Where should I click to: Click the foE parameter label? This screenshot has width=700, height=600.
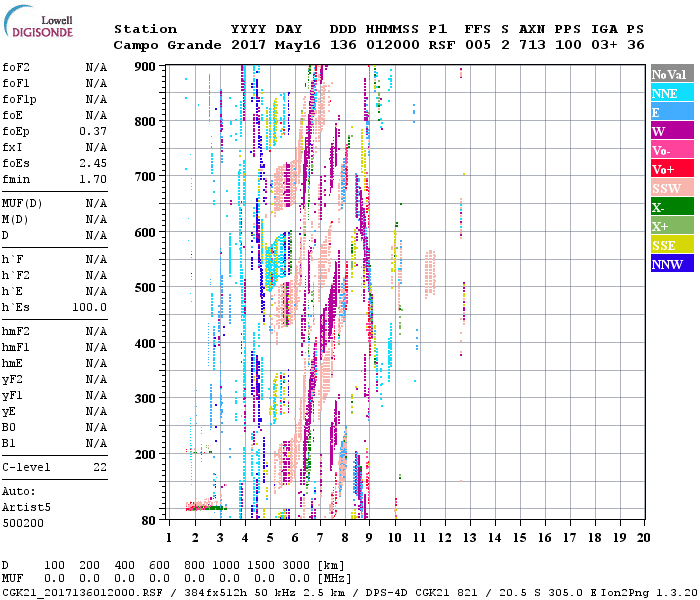click(12, 116)
